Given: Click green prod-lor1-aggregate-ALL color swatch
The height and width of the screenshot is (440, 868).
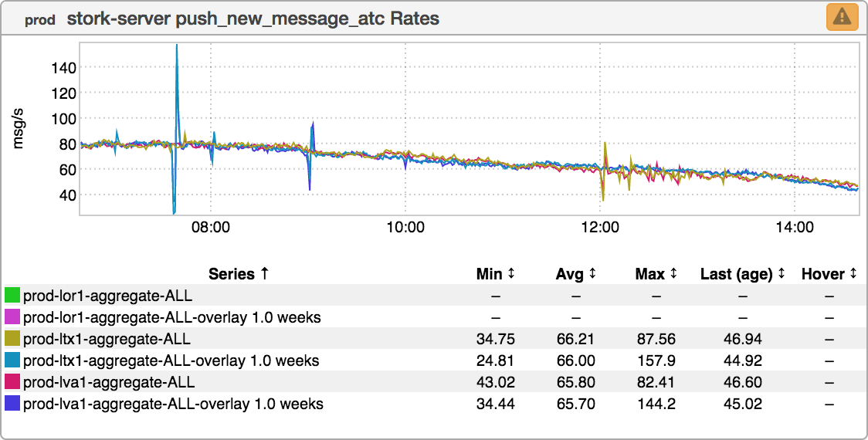Looking at the screenshot, I should tap(12, 296).
